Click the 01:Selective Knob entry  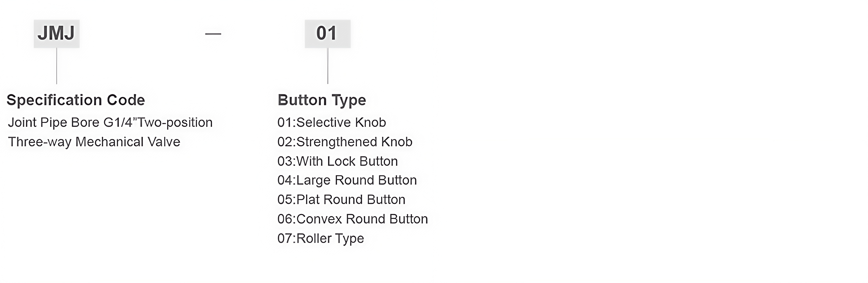[332, 123]
